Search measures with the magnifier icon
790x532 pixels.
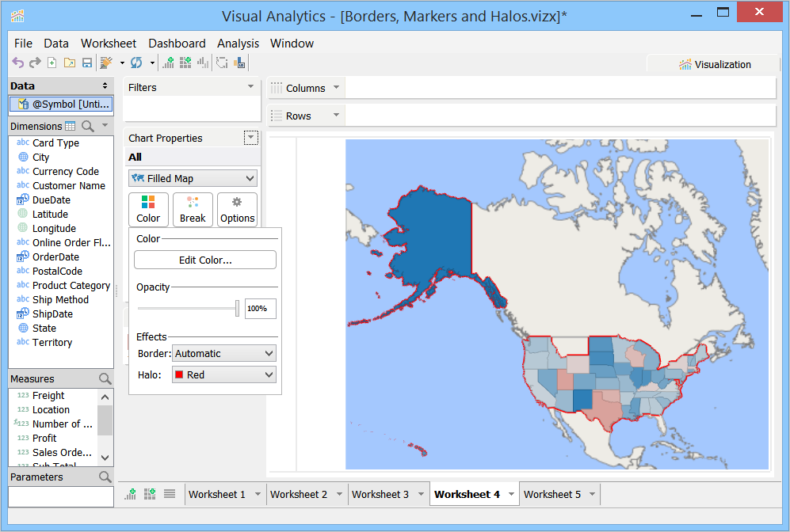coord(105,378)
